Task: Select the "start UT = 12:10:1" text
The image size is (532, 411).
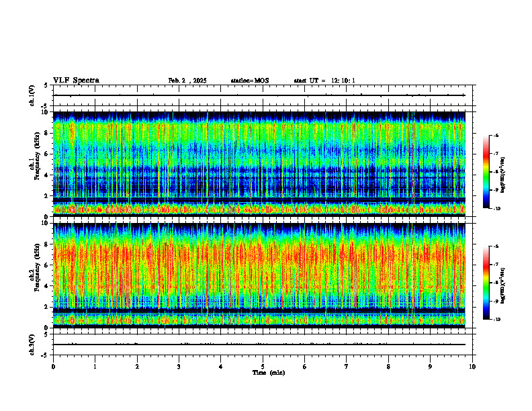Action: (324, 81)
